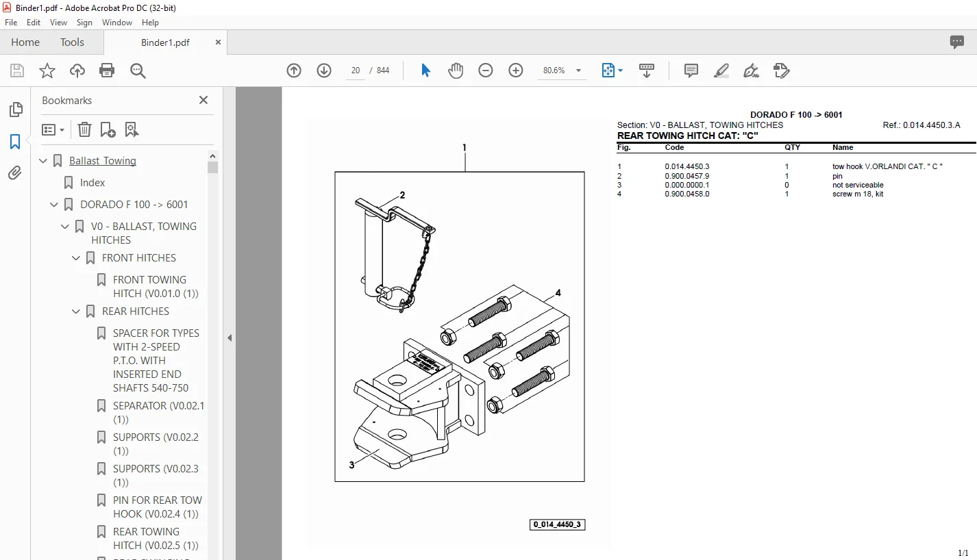Image resolution: width=977 pixels, height=560 pixels.
Task: Collapse the REAR HITCHES bookmark
Action: click(77, 311)
